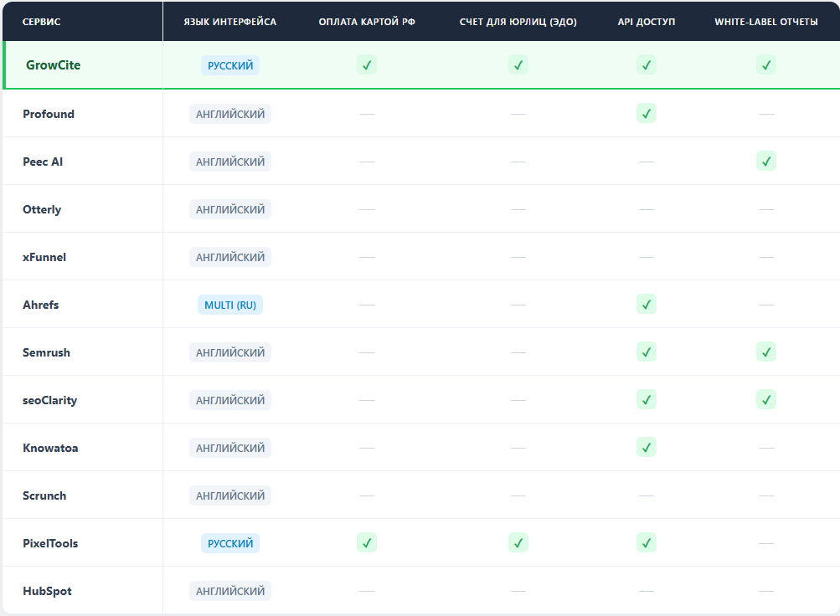Click GrowCite's API access checkmark
This screenshot has width=840, height=616.
[x=646, y=65]
